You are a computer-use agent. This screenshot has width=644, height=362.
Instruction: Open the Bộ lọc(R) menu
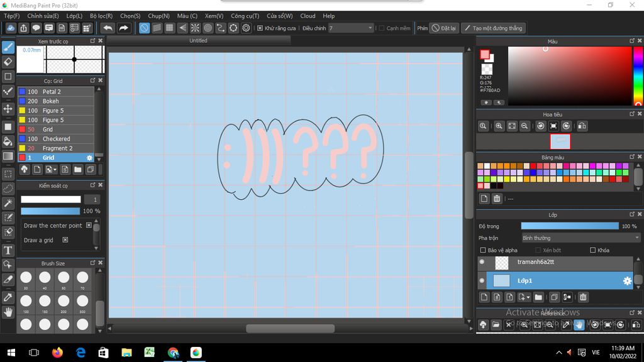click(101, 16)
